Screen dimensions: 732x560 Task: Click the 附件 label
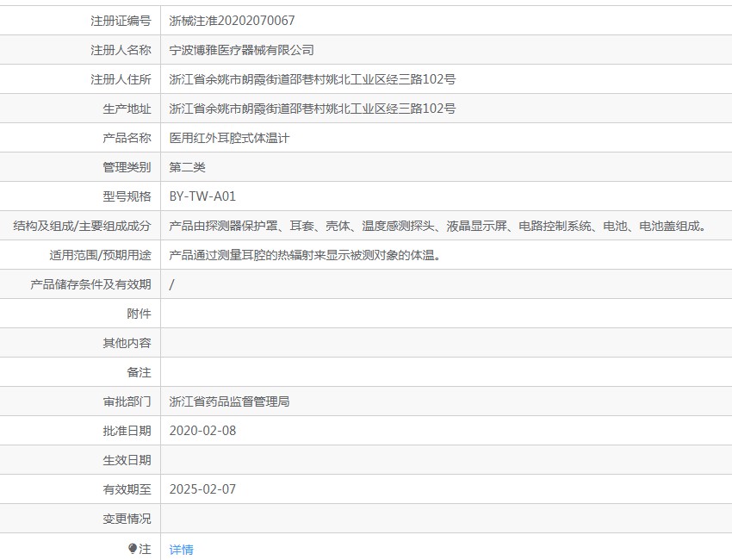tap(140, 314)
